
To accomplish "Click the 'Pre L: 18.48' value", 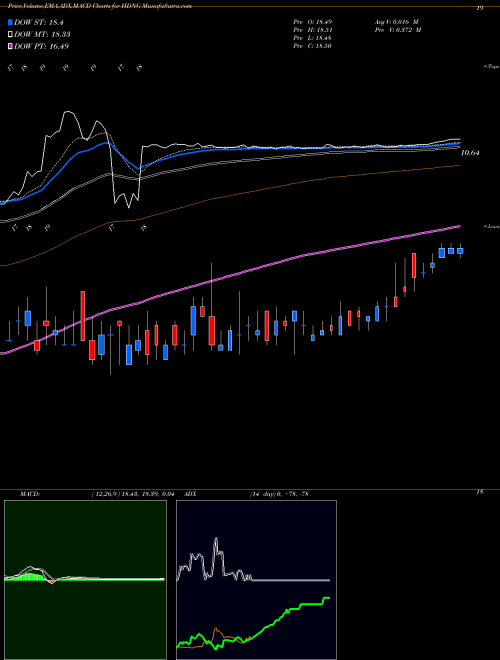I will 313,38.
